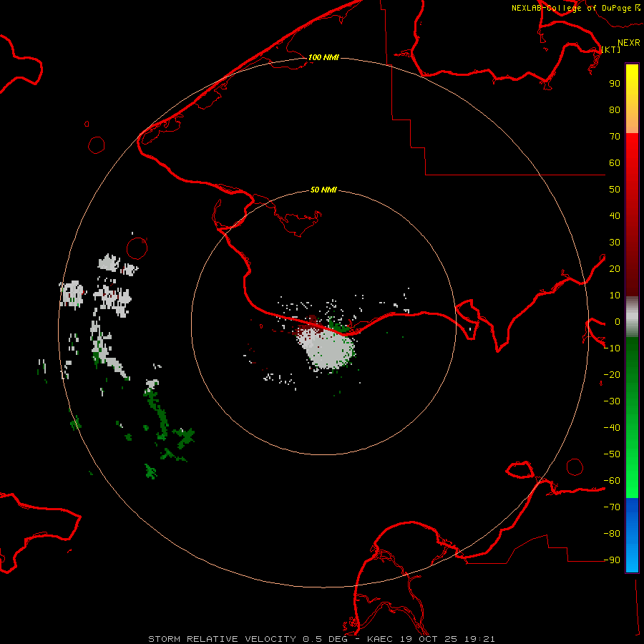Viewport: 644px width, 644px height.
Task: Click the positive 10 scale value
Action: pyautogui.click(x=615, y=296)
